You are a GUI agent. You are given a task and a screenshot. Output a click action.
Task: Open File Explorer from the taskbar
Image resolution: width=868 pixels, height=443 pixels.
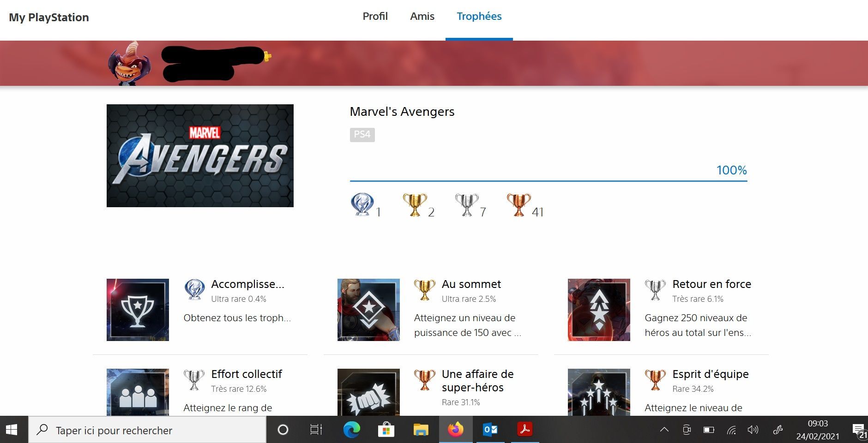[421, 430]
